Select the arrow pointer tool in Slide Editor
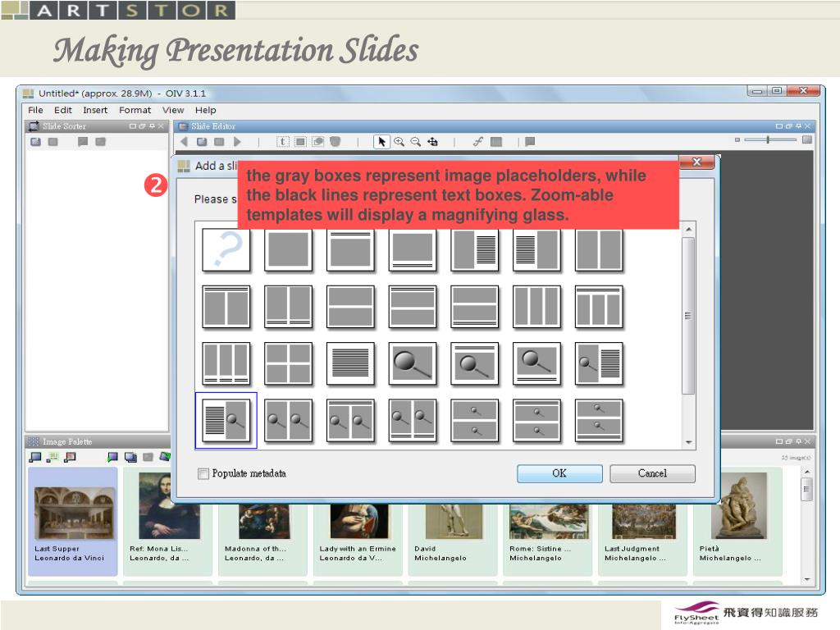The width and height of the screenshot is (840, 630). pos(381,141)
